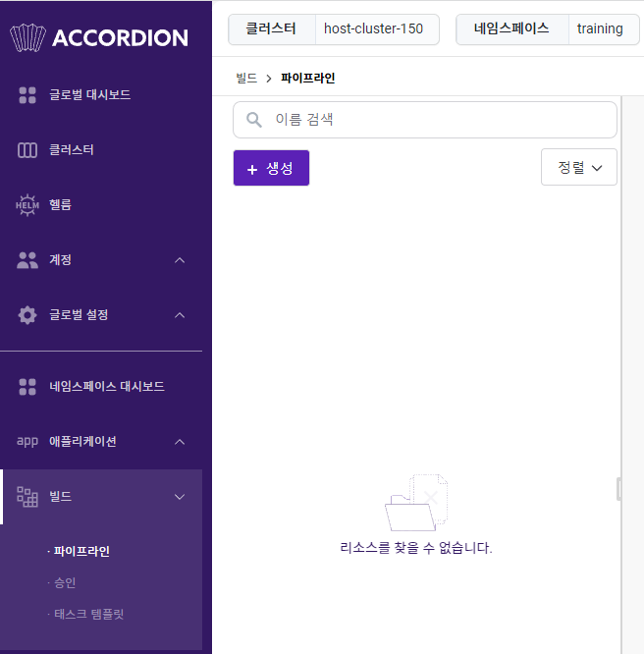
Task: Click the 생성 create button
Action: (x=271, y=168)
